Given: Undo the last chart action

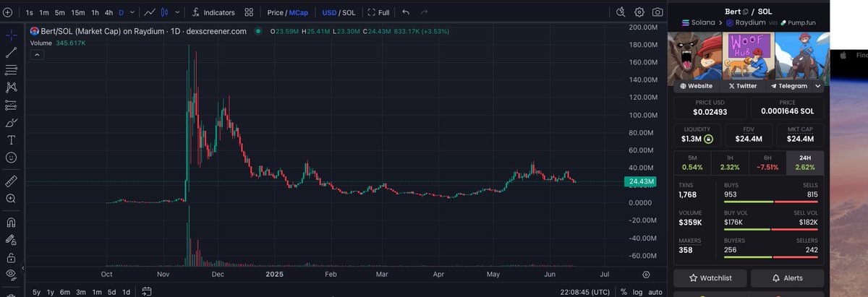Looking at the screenshot, I should pyautogui.click(x=406, y=12).
